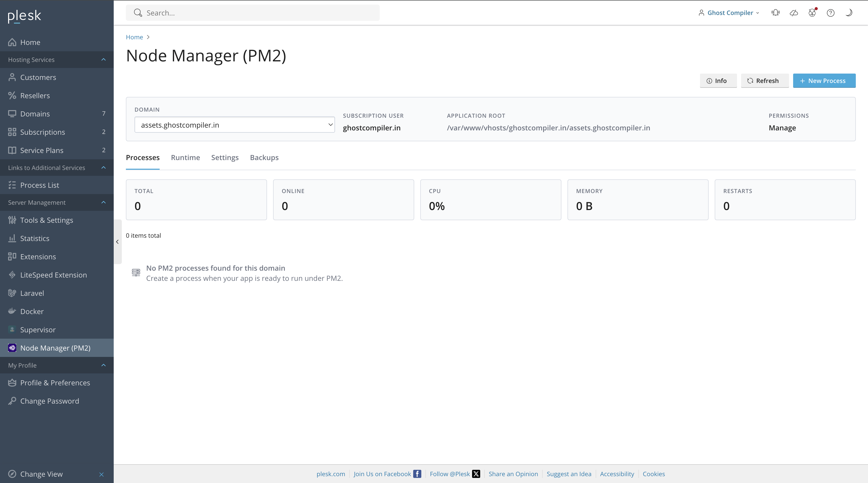Click the application root path text
This screenshot has height=483, width=868.
click(x=548, y=128)
